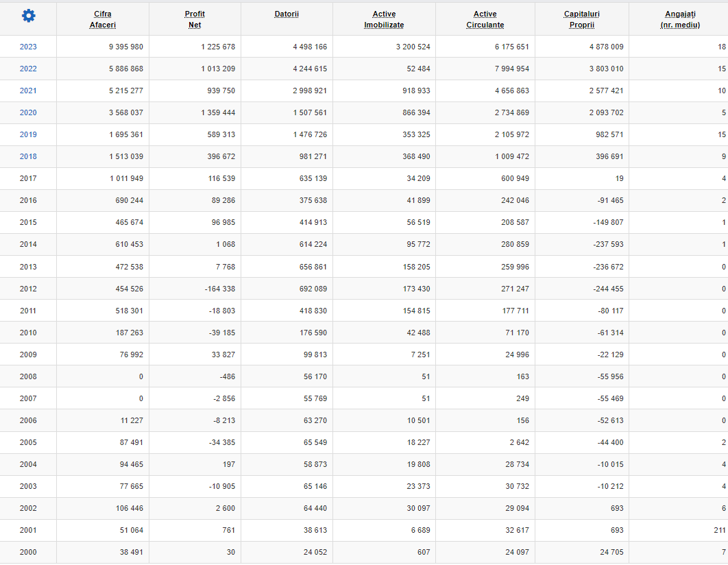The width and height of the screenshot is (728, 565).
Task: Select the 1 068 net profit cell
Action: click(195, 244)
